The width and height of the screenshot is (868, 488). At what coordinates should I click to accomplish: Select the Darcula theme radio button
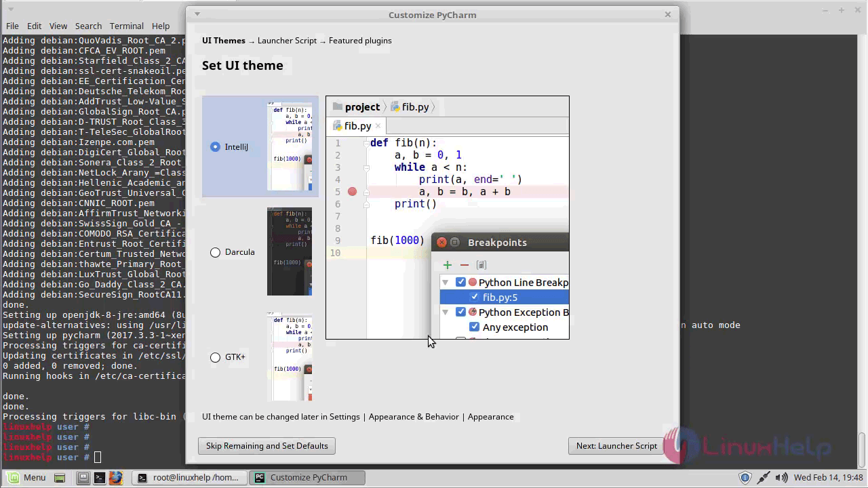point(215,252)
